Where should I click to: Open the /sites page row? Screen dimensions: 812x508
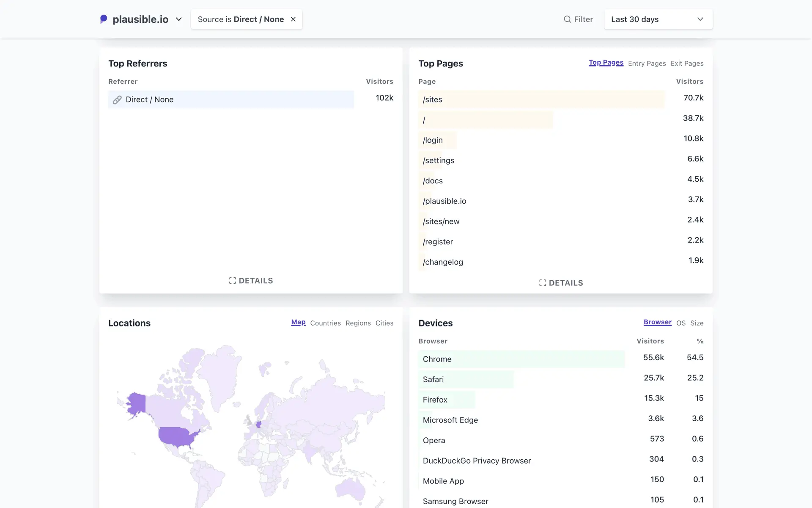(433, 99)
